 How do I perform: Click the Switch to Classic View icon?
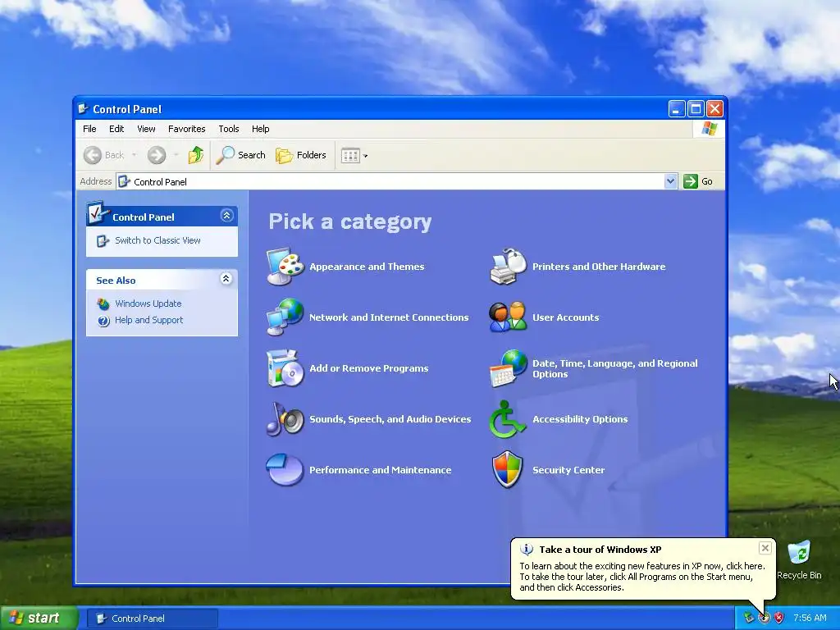point(103,241)
